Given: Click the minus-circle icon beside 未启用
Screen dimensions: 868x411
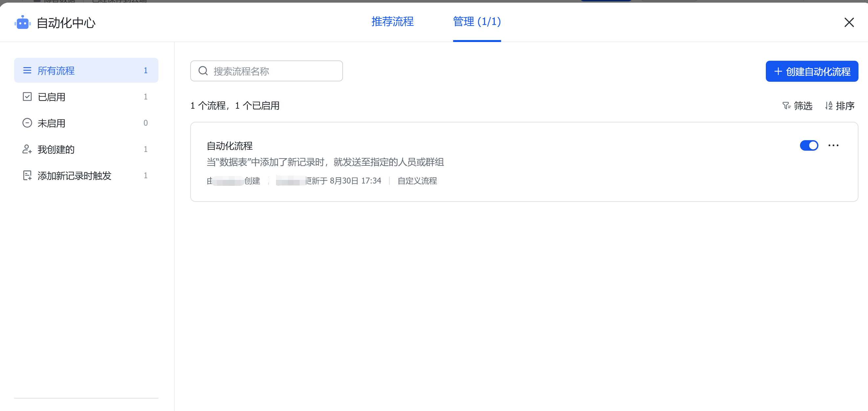Looking at the screenshot, I should tap(27, 123).
